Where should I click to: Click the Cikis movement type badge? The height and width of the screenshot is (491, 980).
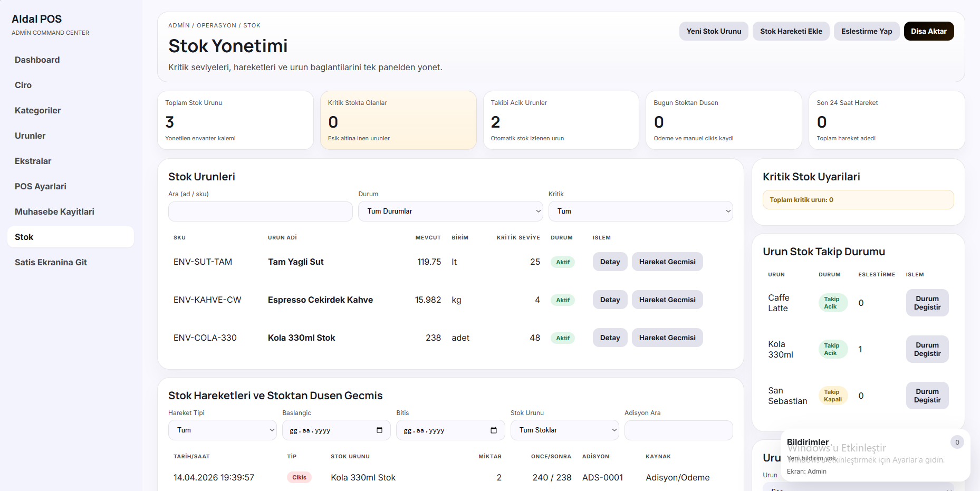point(299,477)
